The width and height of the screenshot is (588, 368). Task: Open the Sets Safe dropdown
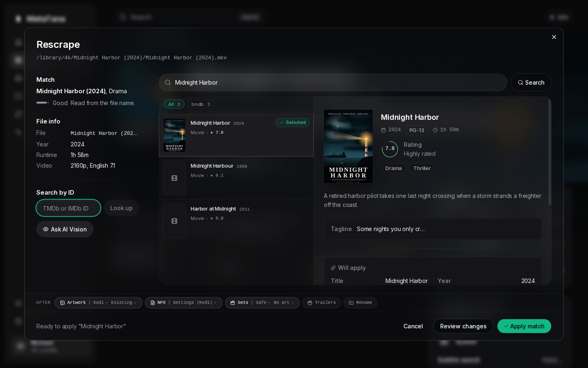tap(263, 303)
